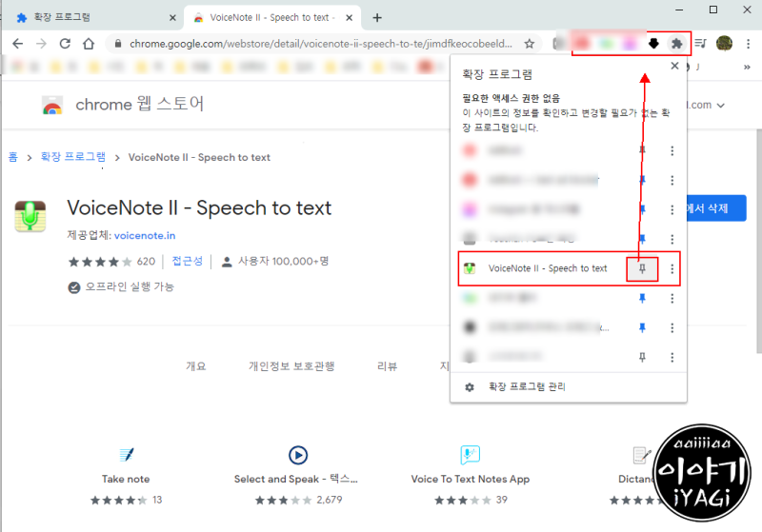Image resolution: width=762 pixels, height=532 pixels.
Task: Select the 개요 tab
Action: pyautogui.click(x=196, y=366)
